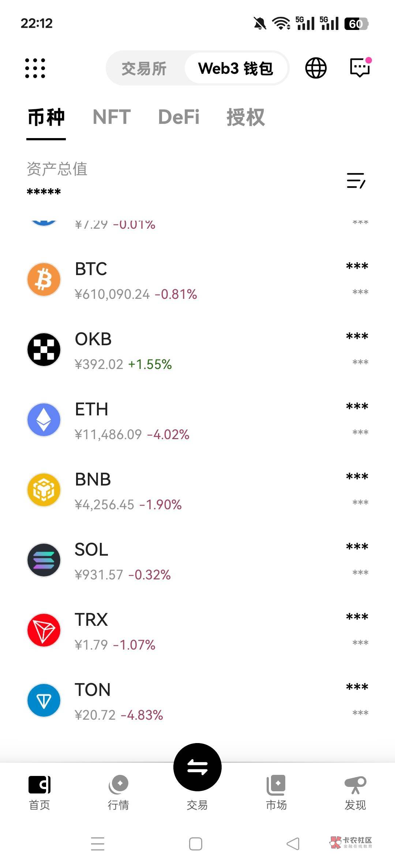This screenshot has height=868, width=395.
Task: Open the messages chat icon
Action: 360,68
